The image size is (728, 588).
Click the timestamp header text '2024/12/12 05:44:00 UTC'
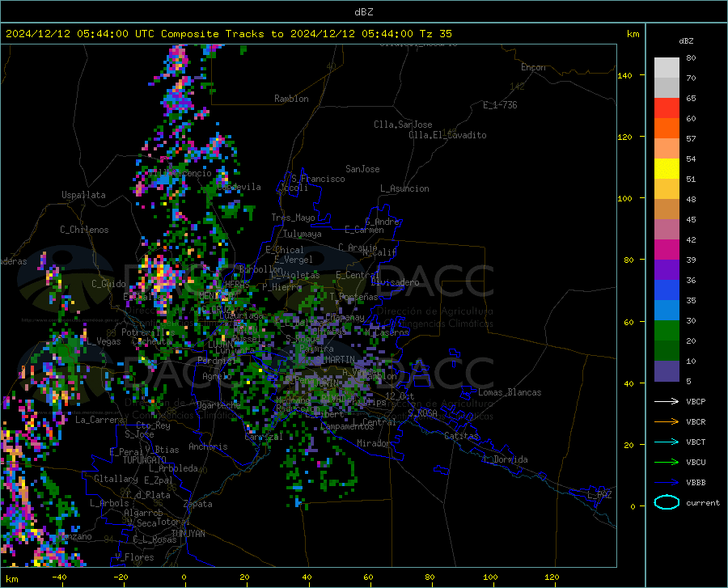pos(80,34)
